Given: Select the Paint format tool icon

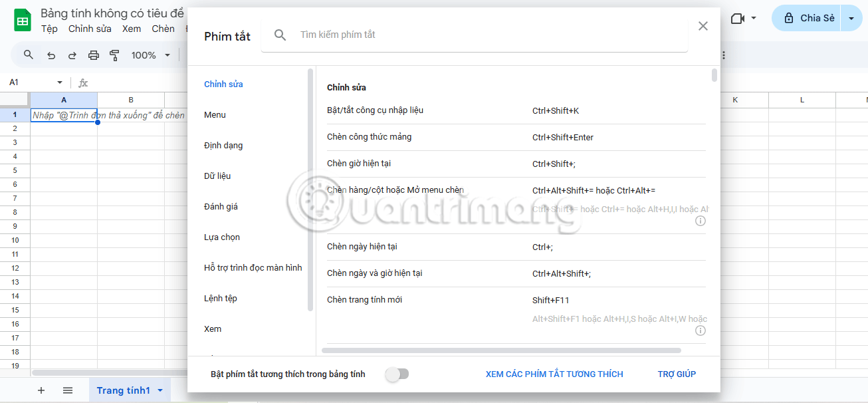Looking at the screenshot, I should [x=114, y=55].
